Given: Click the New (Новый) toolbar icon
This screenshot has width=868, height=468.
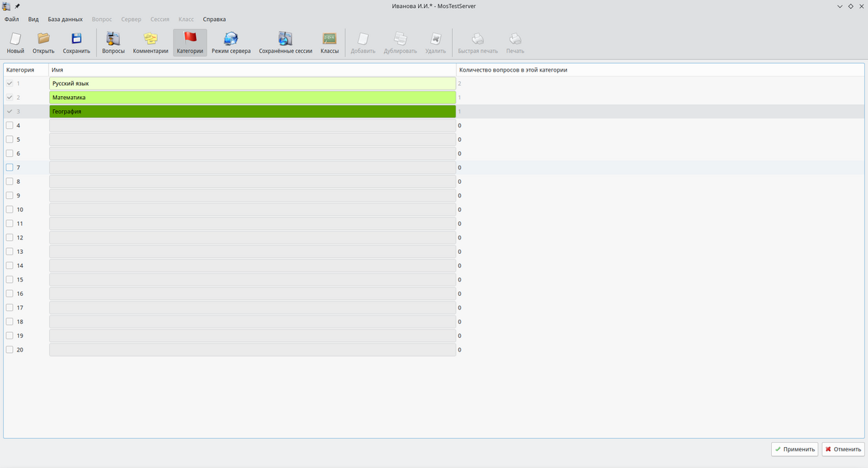Looking at the screenshot, I should [x=15, y=40].
